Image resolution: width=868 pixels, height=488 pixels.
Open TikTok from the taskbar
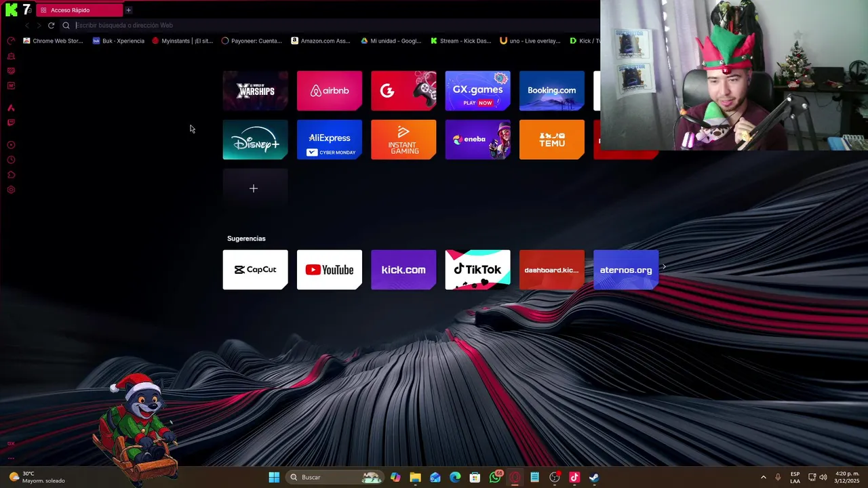click(574, 477)
